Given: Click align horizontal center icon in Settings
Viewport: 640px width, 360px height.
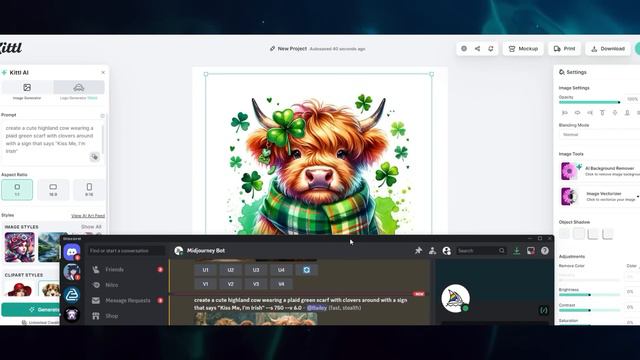Looking at the screenshot, I should click(577, 113).
